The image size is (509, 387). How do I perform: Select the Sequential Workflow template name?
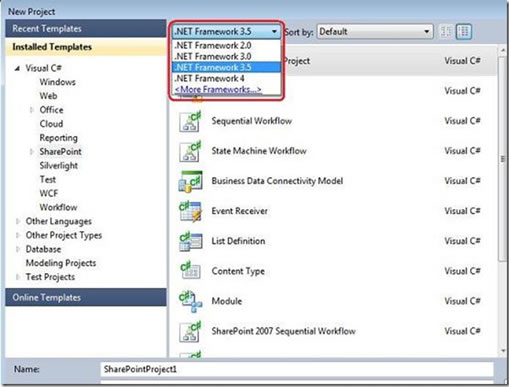pyautogui.click(x=252, y=121)
